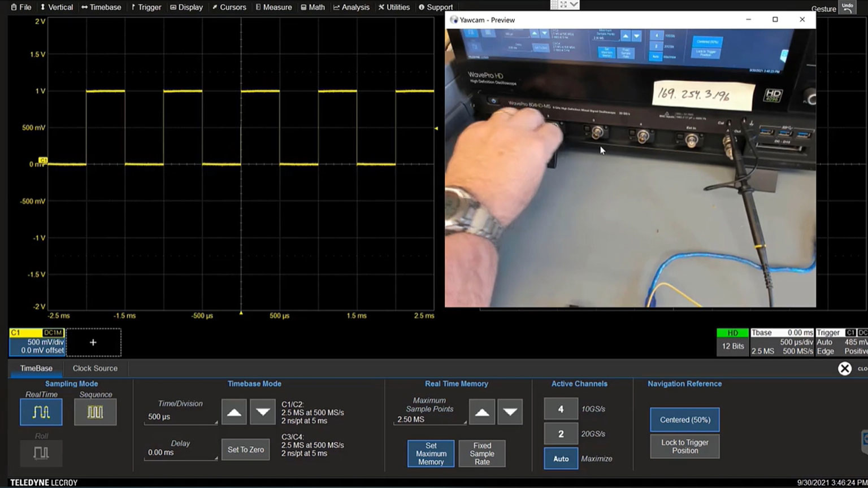The width and height of the screenshot is (868, 488).
Task: Close the TimeBase dialog panel
Action: click(x=844, y=369)
